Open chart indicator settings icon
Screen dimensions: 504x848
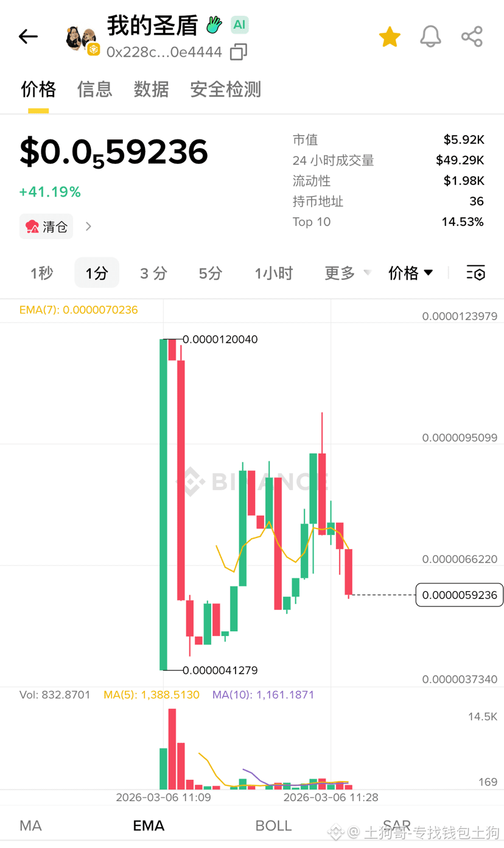[476, 273]
